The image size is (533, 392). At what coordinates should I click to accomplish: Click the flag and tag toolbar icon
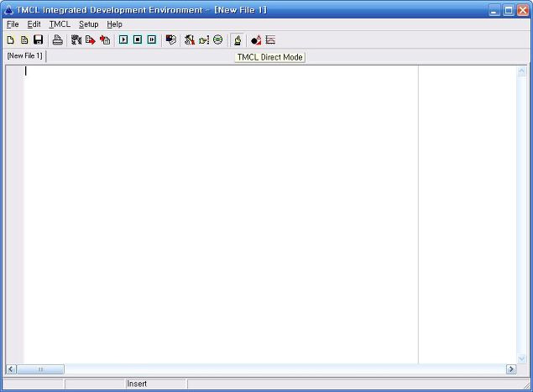pyautogui.click(x=170, y=40)
